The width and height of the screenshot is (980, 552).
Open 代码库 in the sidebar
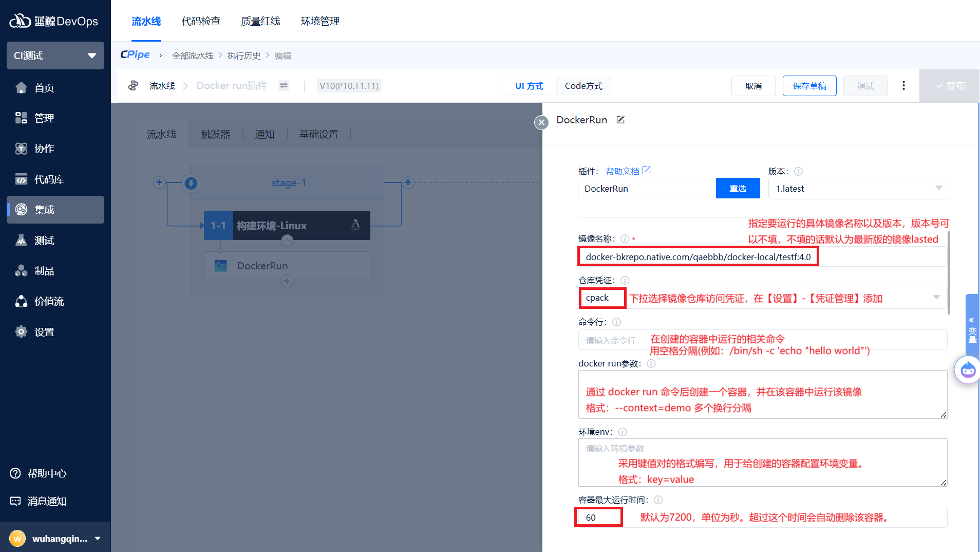click(49, 179)
